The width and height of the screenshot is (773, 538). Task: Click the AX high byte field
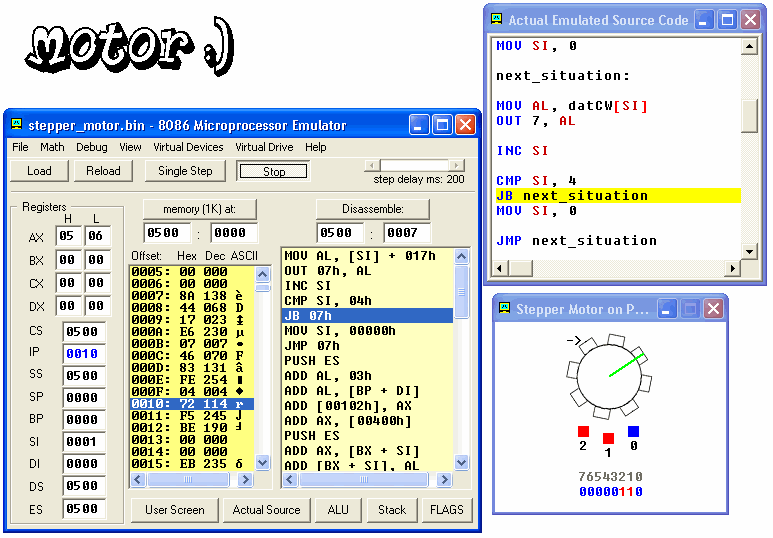click(68, 236)
